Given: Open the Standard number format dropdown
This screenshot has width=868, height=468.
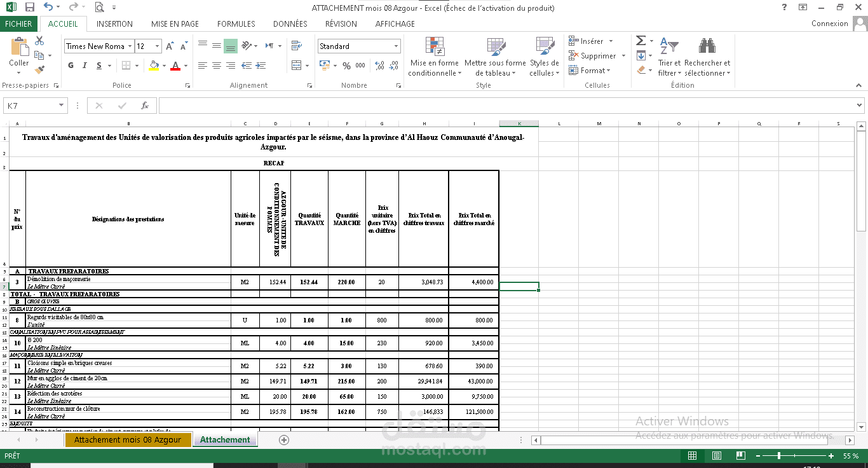Looking at the screenshot, I should [397, 46].
